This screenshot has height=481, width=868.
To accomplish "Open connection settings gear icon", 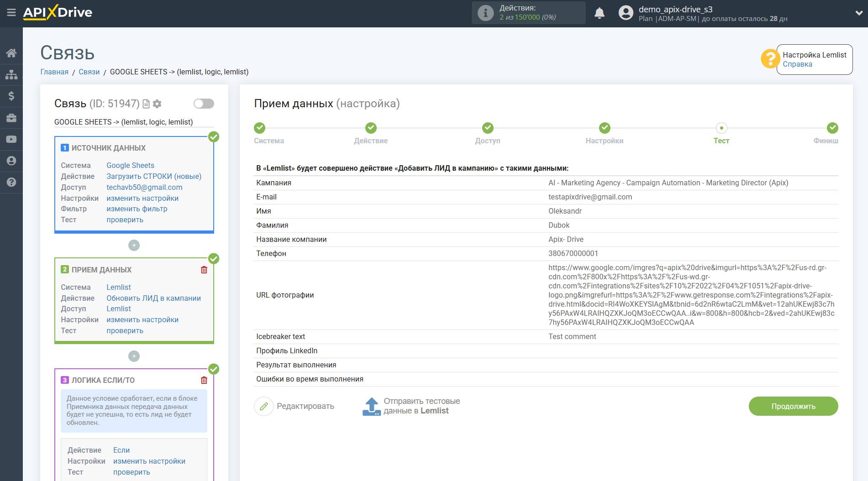I will [157, 104].
